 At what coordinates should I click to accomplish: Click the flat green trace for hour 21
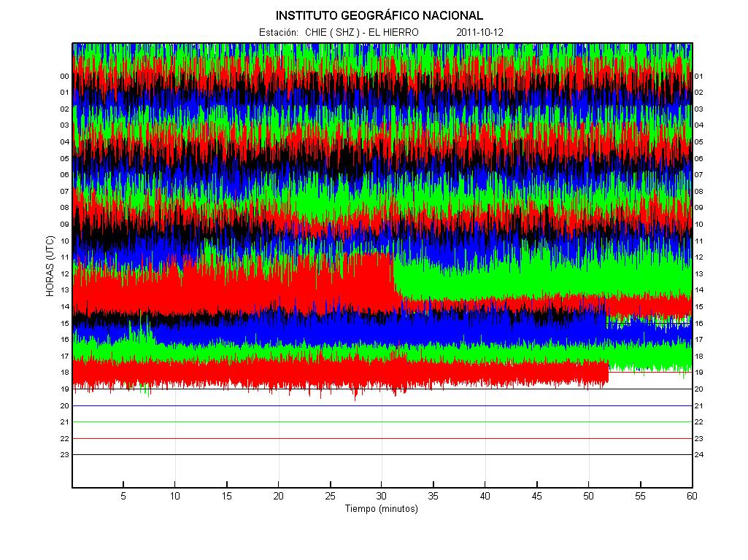coord(382,421)
